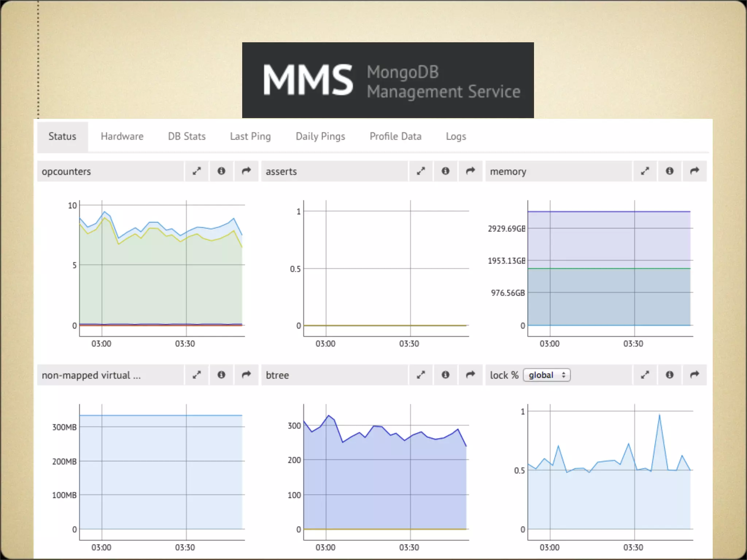
Task: Expand the btree chart to full size
Action: pyautogui.click(x=421, y=375)
